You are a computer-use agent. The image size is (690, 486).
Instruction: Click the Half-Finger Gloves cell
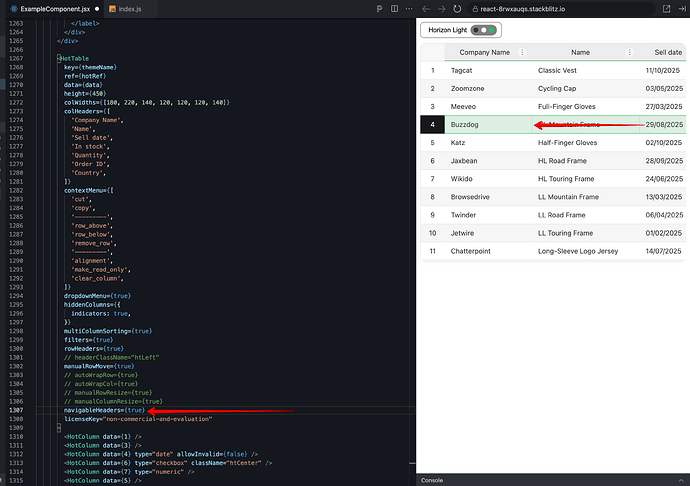point(586,143)
